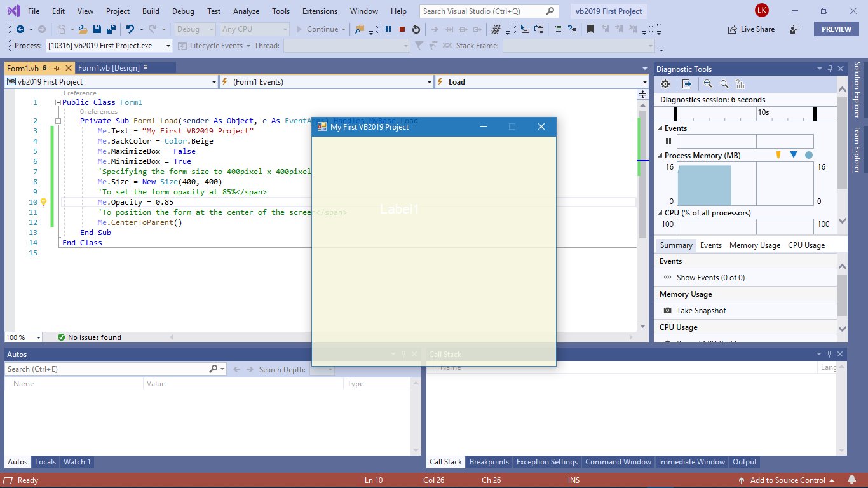Click the Stop Debugging icon
868x488 pixels.
402,29
